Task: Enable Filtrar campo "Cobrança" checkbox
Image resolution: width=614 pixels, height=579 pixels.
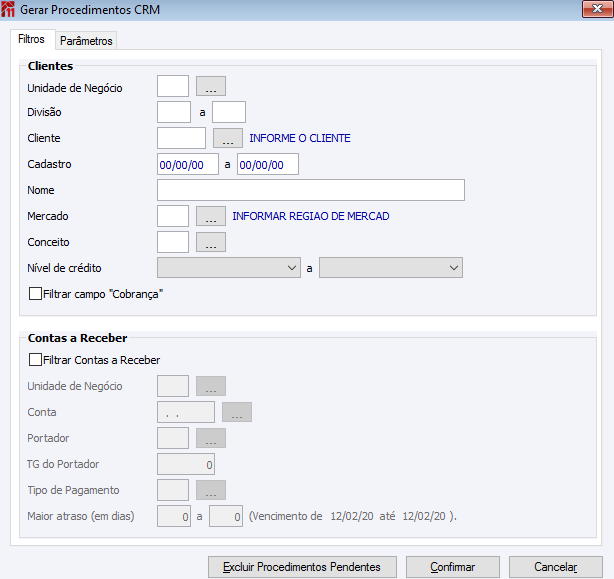Action: pos(35,294)
